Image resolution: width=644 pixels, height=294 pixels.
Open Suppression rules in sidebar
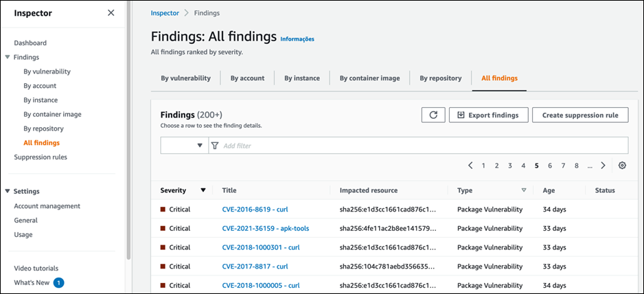click(41, 157)
